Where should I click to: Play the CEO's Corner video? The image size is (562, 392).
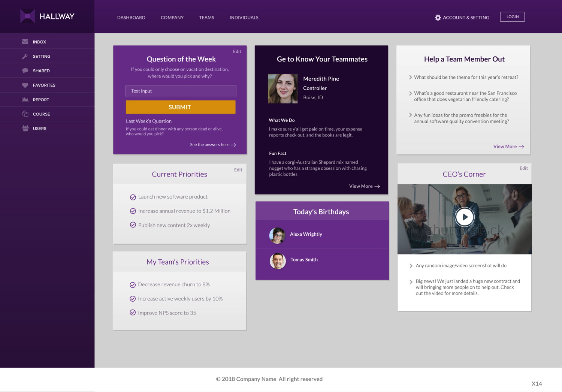[x=465, y=217]
